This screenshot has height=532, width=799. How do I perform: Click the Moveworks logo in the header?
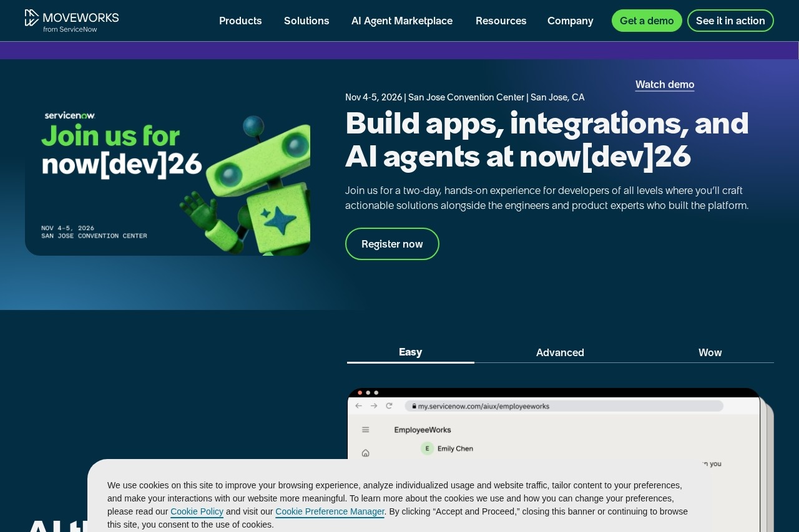[72, 21]
